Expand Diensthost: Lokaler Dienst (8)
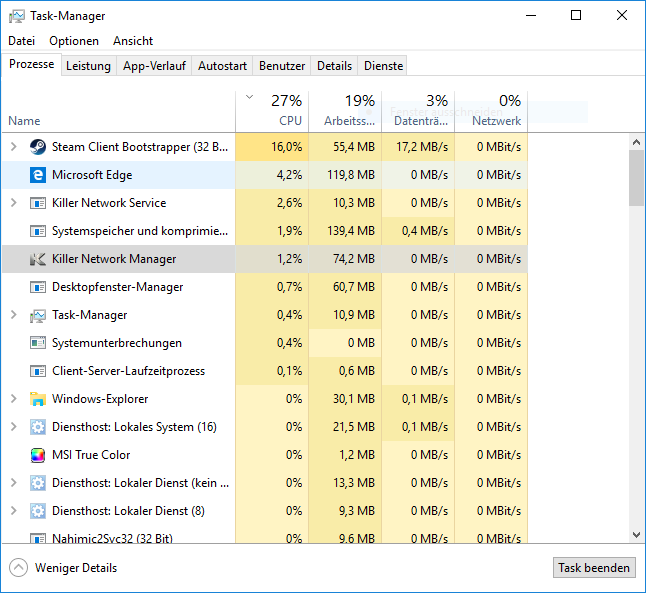The image size is (646, 593). pos(14,511)
